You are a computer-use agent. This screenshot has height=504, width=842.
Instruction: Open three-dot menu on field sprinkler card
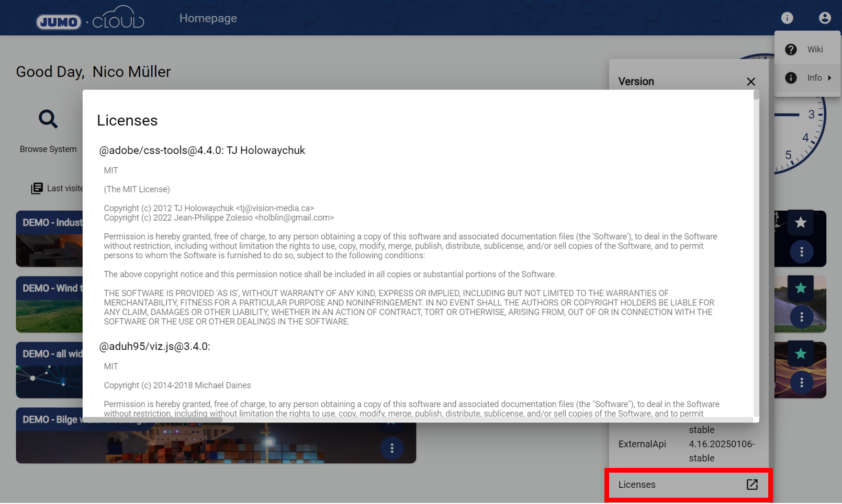(x=801, y=317)
